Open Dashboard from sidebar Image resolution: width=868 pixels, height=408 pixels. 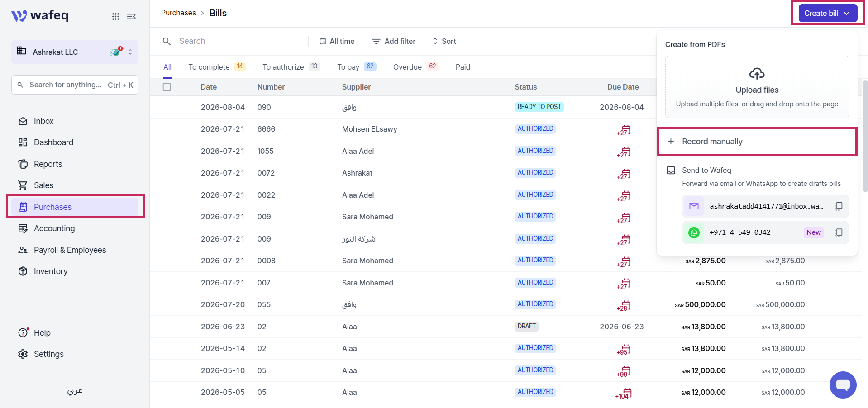point(53,142)
